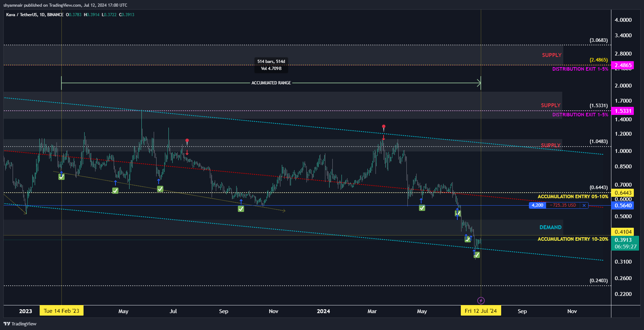Click the arrowhead ending the ACCUMUATED RANGE measure
The width and height of the screenshot is (644, 330).
click(x=479, y=83)
